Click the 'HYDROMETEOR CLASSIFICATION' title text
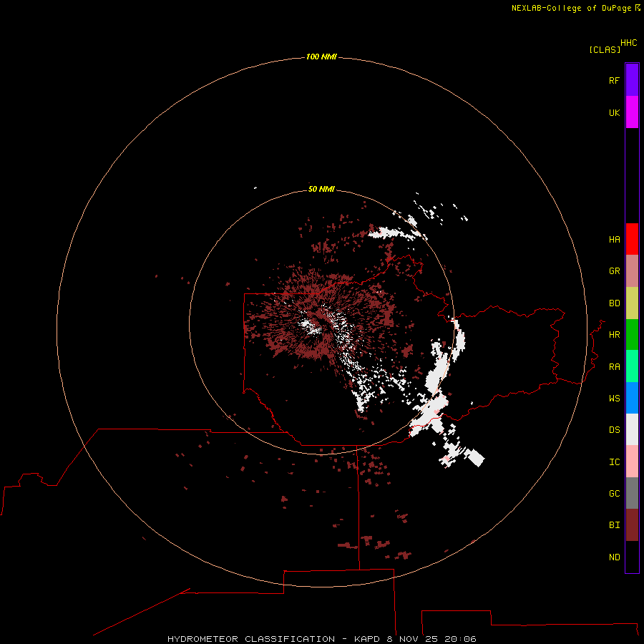The image size is (644, 644). coord(251,639)
